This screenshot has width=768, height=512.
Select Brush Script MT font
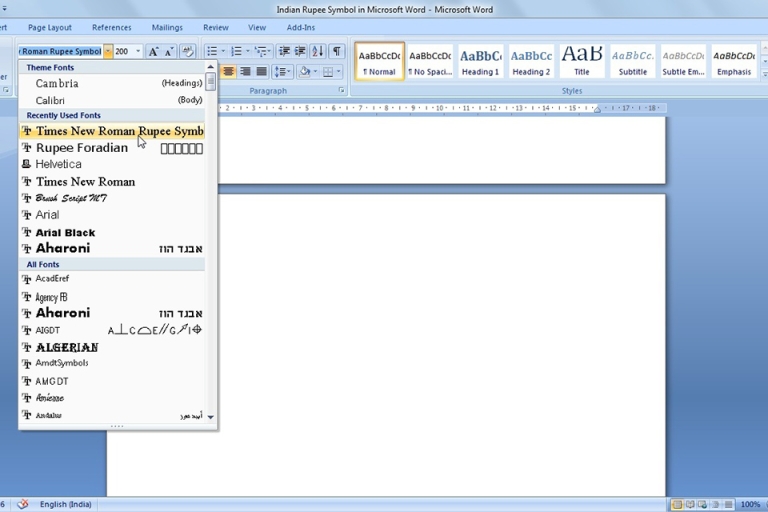pyautogui.click(x=112, y=198)
